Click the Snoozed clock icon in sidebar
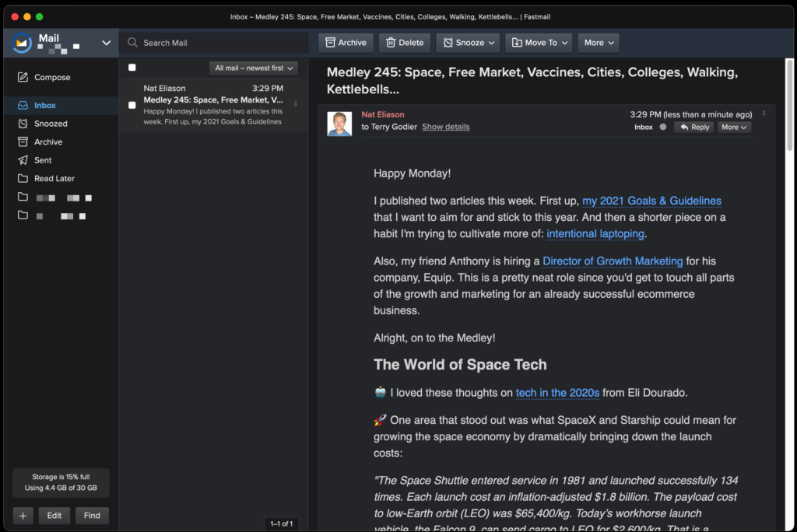Image resolution: width=797 pixels, height=532 pixels. pos(23,124)
